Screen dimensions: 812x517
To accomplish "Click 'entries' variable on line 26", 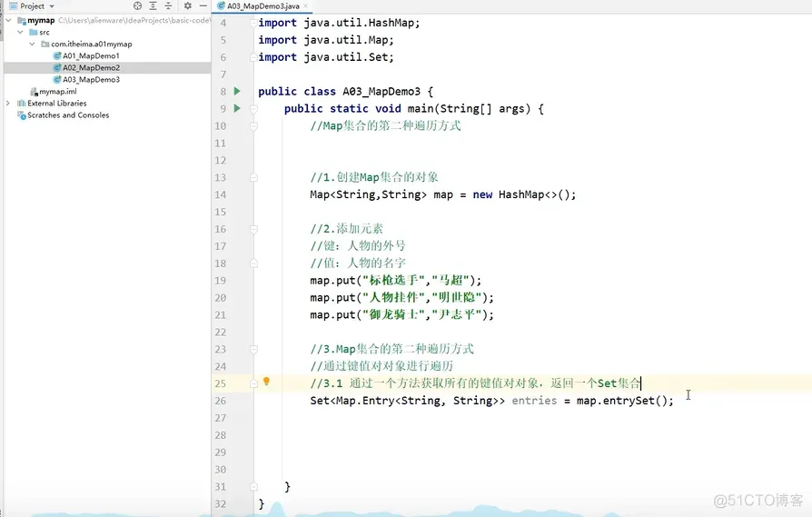I will point(534,401).
